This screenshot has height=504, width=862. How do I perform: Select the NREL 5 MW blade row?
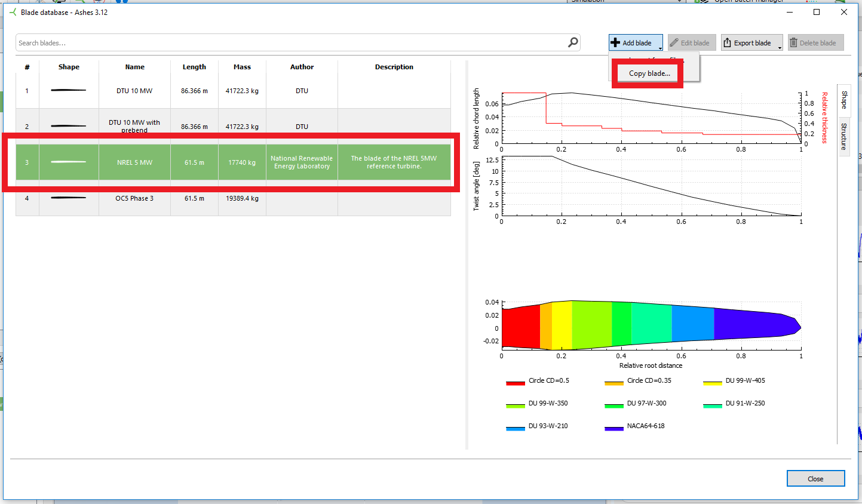coord(134,162)
